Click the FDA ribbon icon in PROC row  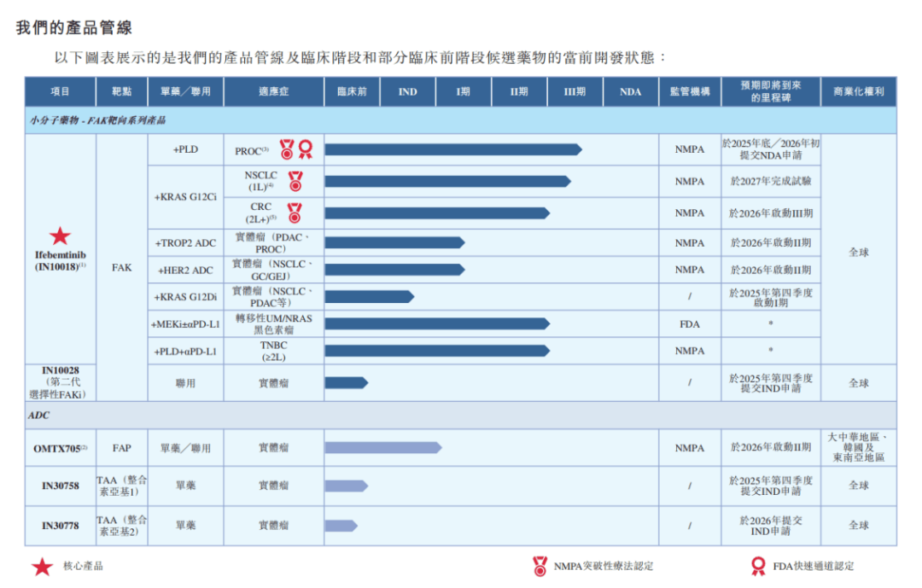tap(305, 150)
